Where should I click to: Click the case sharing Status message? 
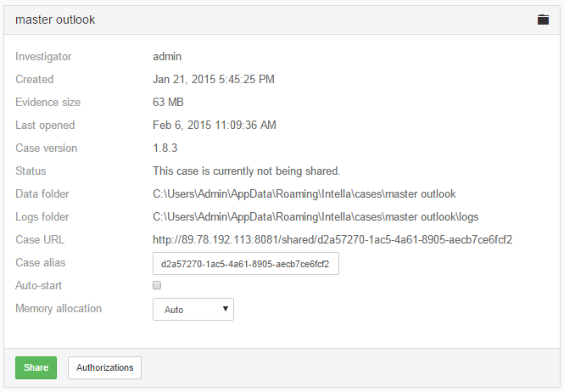point(246,171)
